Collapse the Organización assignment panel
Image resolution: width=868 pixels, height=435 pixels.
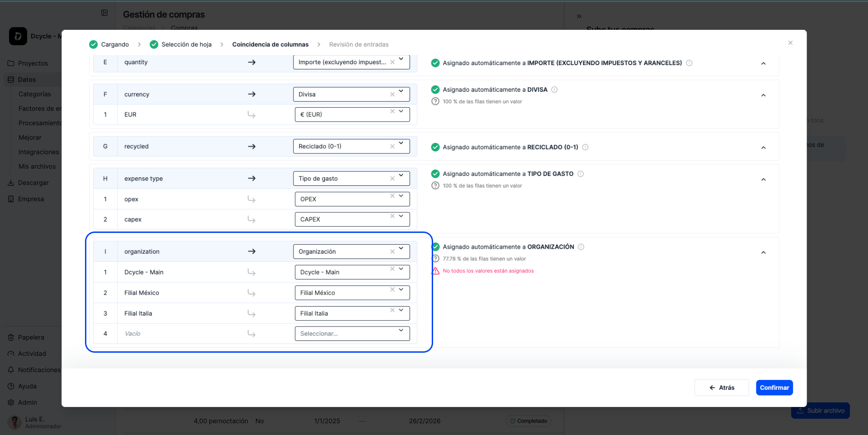(x=764, y=253)
